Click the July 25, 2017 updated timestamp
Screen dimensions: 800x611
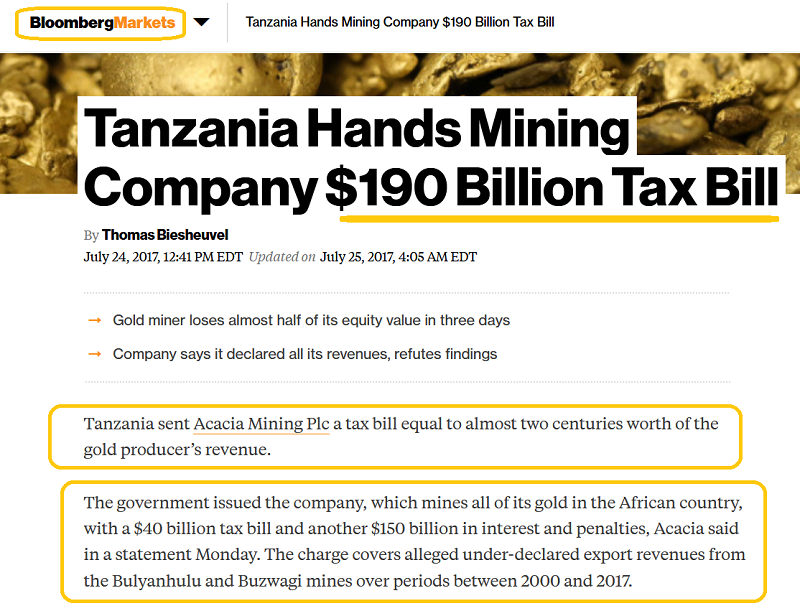click(x=398, y=257)
